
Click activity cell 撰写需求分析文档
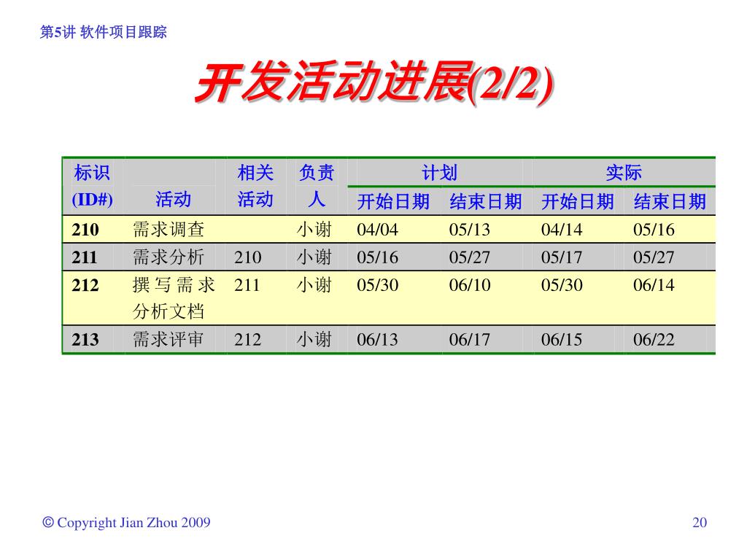174,298
